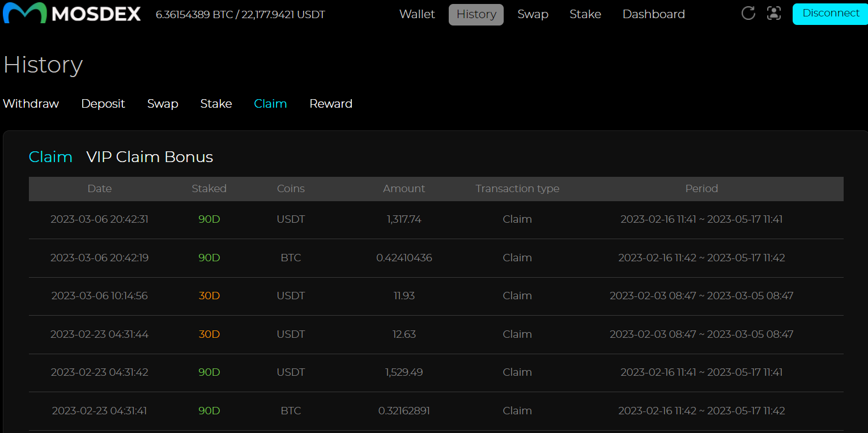Click 90D in the 0.32162891 row
The height and width of the screenshot is (433, 868).
click(x=209, y=411)
